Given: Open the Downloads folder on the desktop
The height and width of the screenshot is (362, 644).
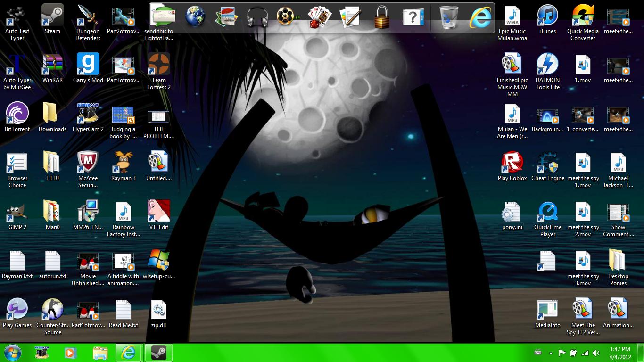Looking at the screenshot, I should [x=52, y=117].
